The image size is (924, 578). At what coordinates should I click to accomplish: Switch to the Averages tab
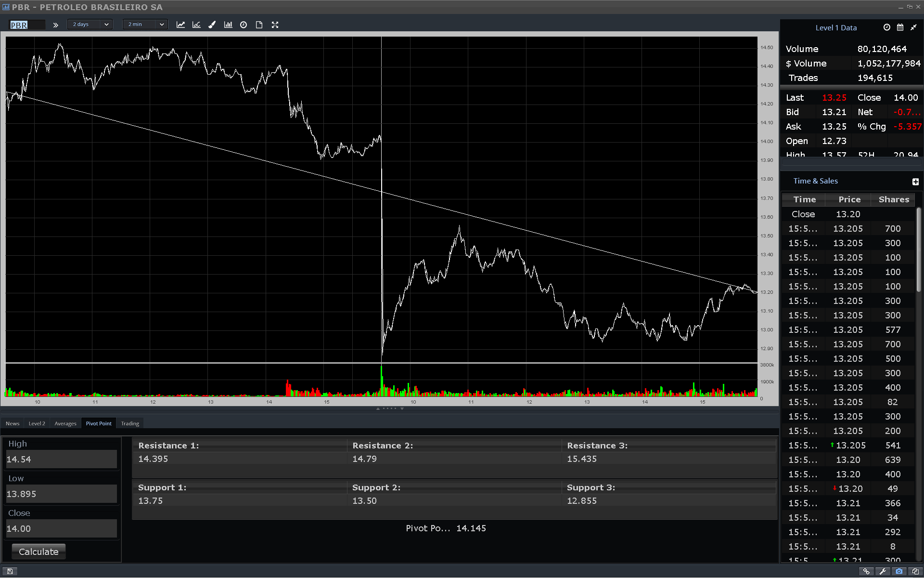[65, 423]
